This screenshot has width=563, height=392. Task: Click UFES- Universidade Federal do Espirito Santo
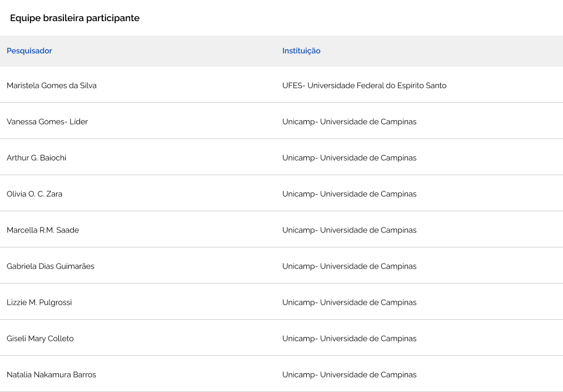point(364,86)
